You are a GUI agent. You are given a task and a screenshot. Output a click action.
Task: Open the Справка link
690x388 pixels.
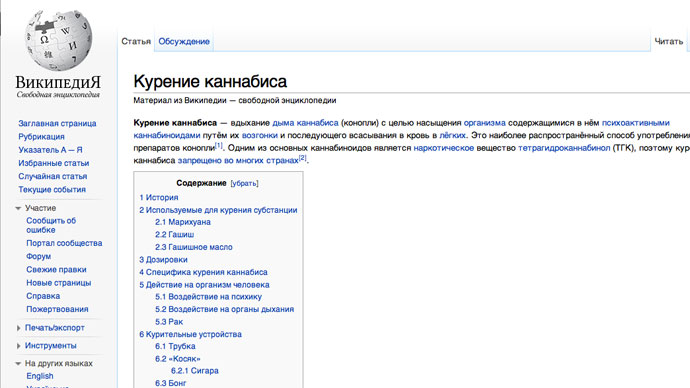pos(43,296)
